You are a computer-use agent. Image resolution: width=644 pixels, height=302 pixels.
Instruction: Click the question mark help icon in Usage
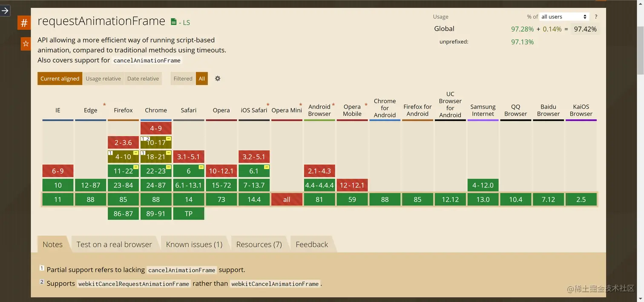pyautogui.click(x=596, y=17)
